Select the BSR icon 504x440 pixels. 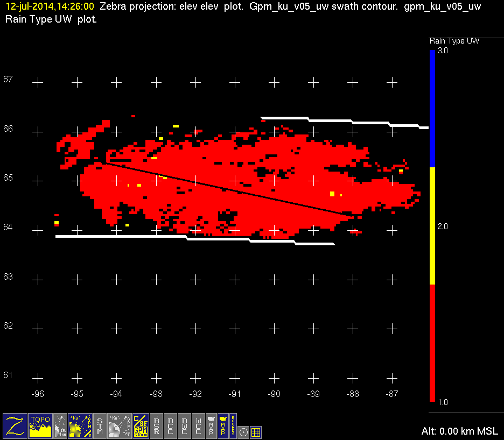(x=156, y=425)
